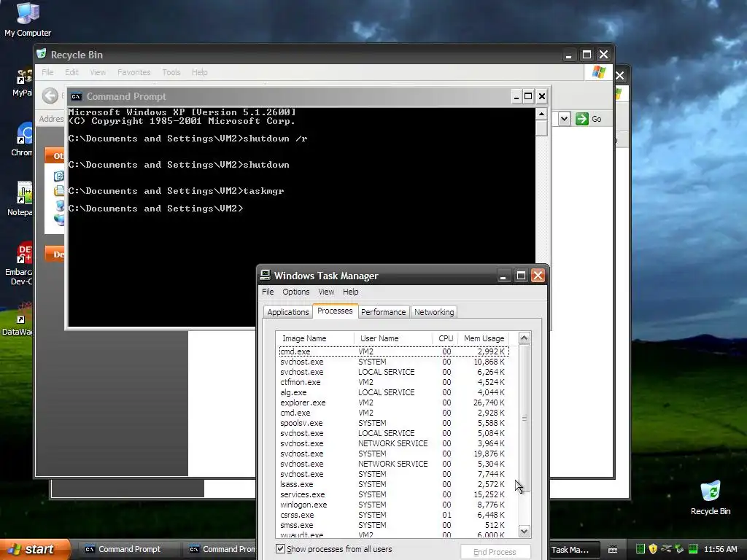Screen dimensions: 747x560
Task: Open Task Manager File menu
Action: click(268, 292)
